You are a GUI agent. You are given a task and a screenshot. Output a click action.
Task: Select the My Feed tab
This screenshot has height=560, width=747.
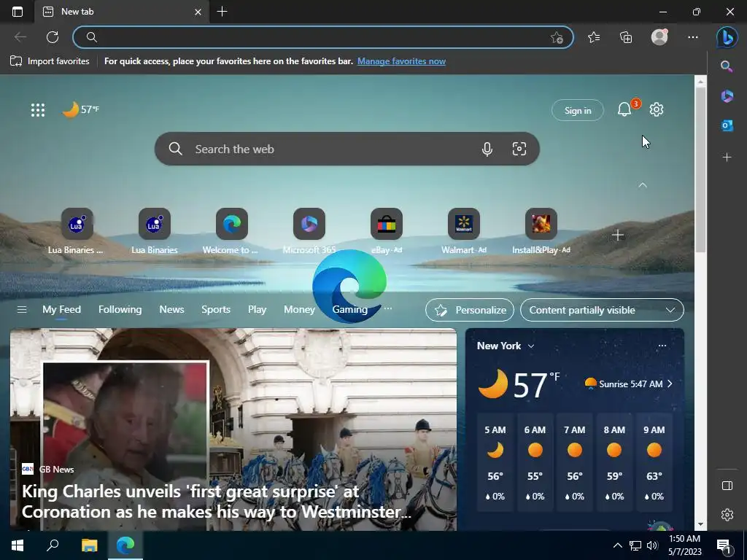pyautogui.click(x=61, y=309)
